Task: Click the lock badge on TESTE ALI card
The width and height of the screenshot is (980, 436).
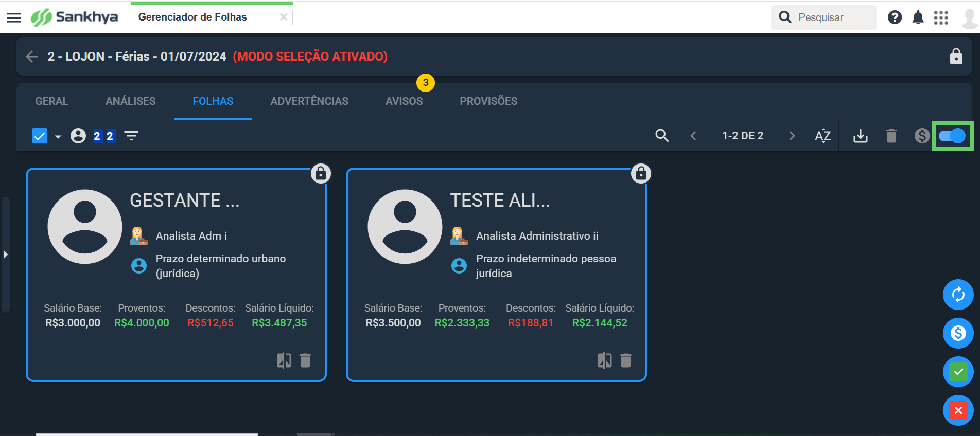Action: point(641,174)
